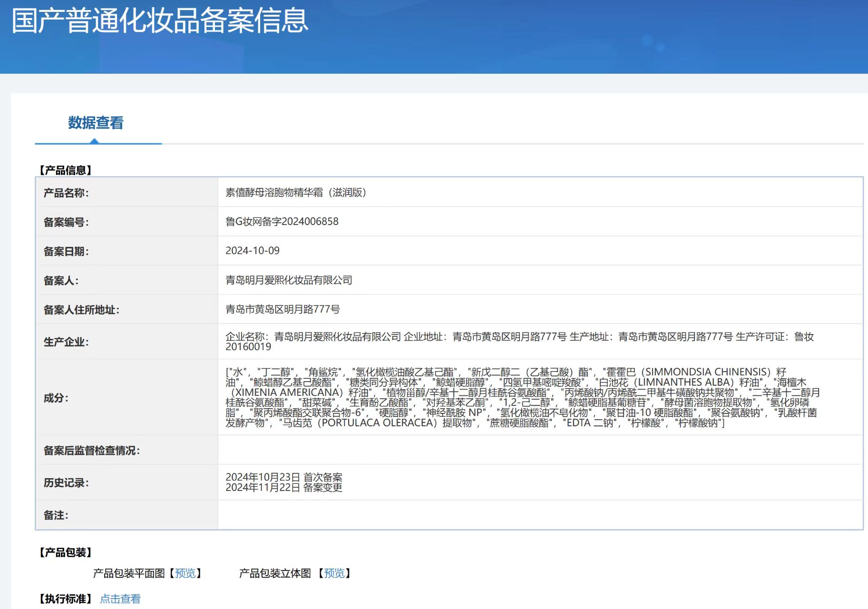This screenshot has width=868, height=609.
Task: Click the 预览 link for 产品包装平面图
Action: coord(185,573)
